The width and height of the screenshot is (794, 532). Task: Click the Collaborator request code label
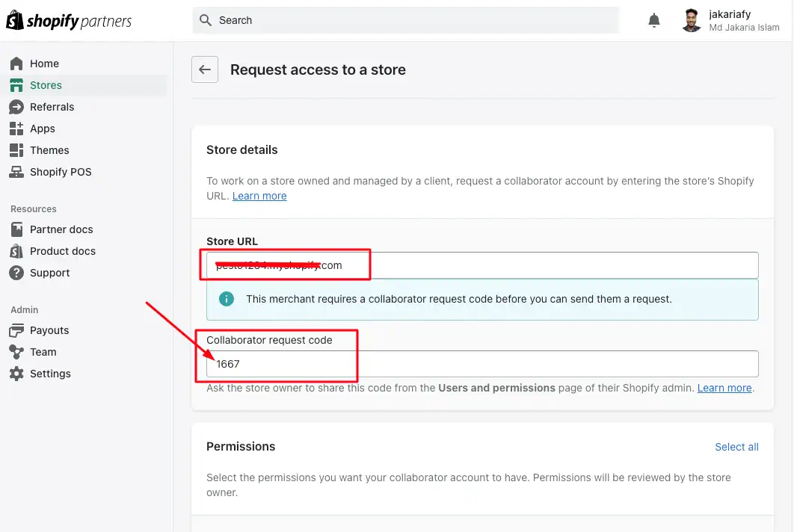pyautogui.click(x=269, y=340)
